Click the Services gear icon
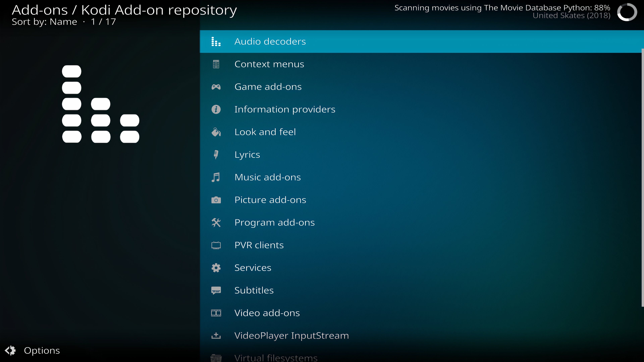Image resolution: width=644 pixels, height=362 pixels. click(216, 268)
